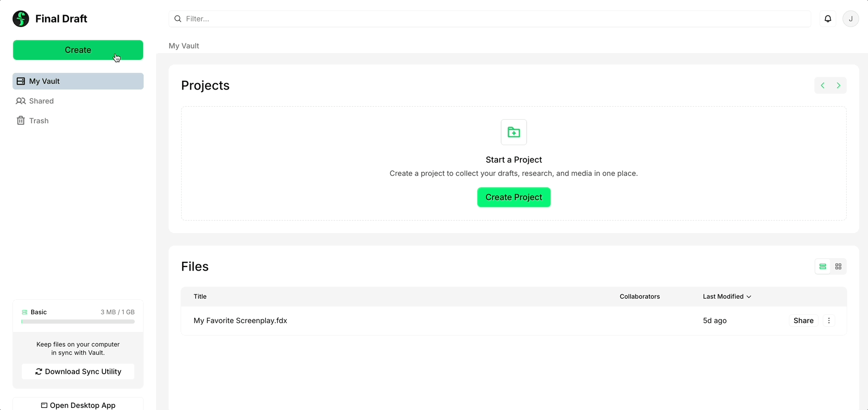
Task: Open the user avatar J menu
Action: [850, 19]
